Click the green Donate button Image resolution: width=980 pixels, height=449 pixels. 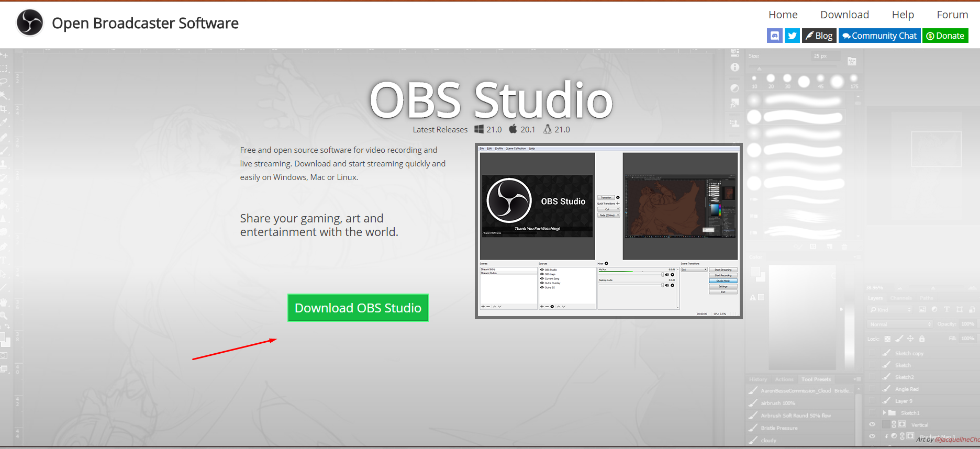pos(945,36)
